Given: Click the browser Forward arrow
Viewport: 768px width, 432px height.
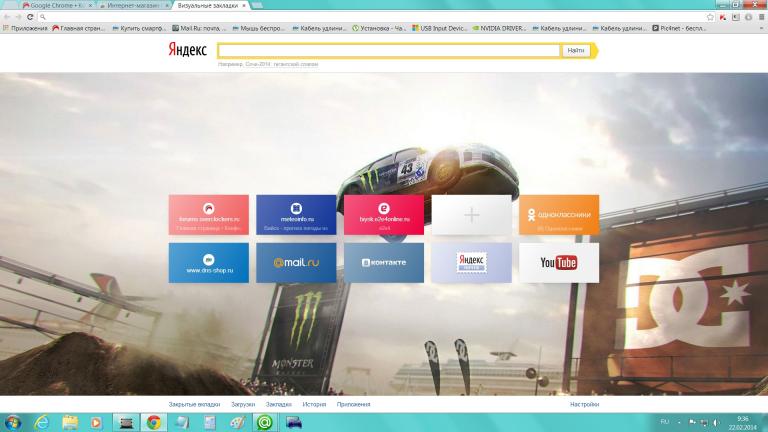Looking at the screenshot, I should [19, 17].
